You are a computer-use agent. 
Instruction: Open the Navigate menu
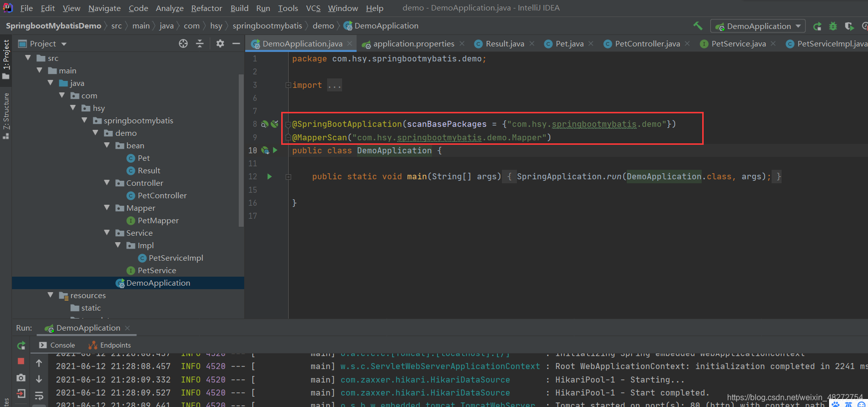(104, 8)
